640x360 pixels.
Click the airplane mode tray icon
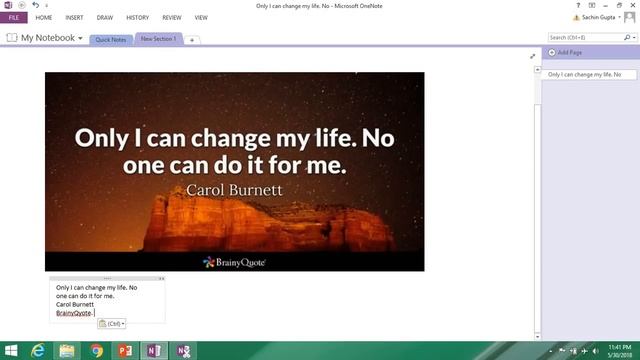pyautogui.click(x=584, y=351)
